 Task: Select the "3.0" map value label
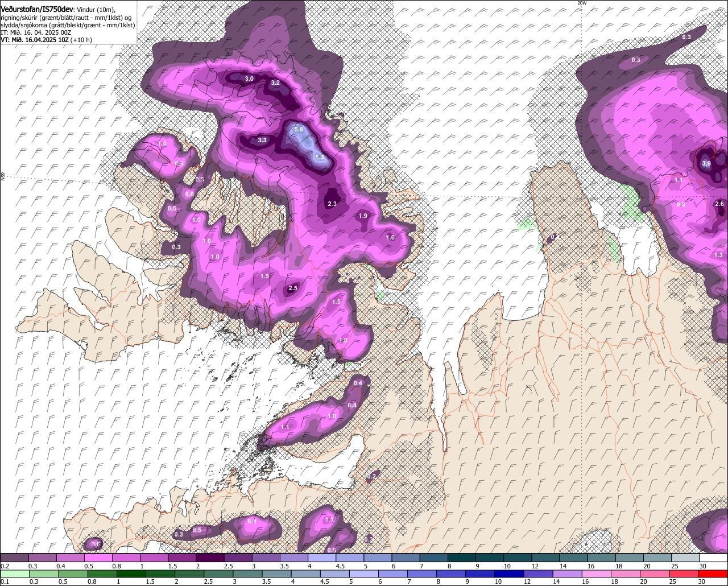coord(249,79)
